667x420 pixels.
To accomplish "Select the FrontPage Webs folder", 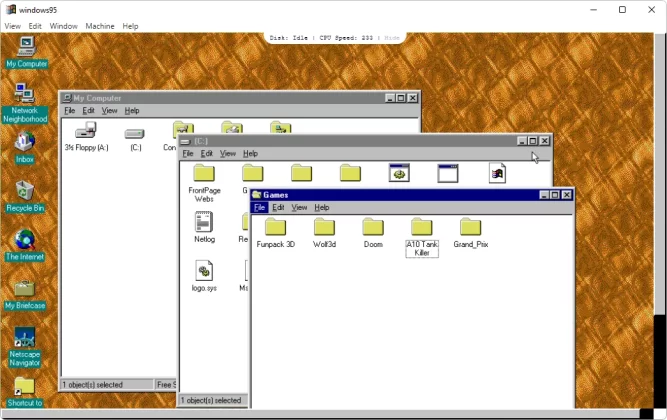I will point(204,183).
